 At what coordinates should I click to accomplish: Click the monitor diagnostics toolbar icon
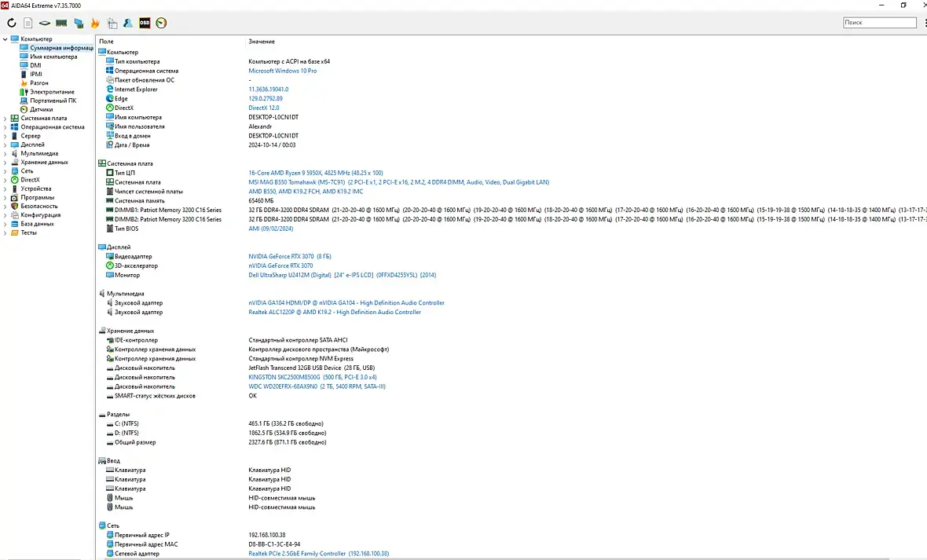78,23
